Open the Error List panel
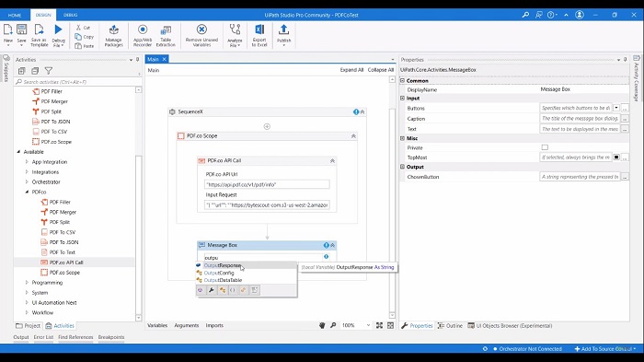 [43, 337]
